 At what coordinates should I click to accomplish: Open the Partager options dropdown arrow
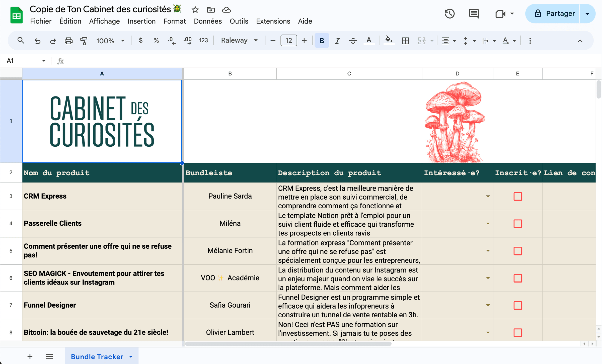pos(587,14)
